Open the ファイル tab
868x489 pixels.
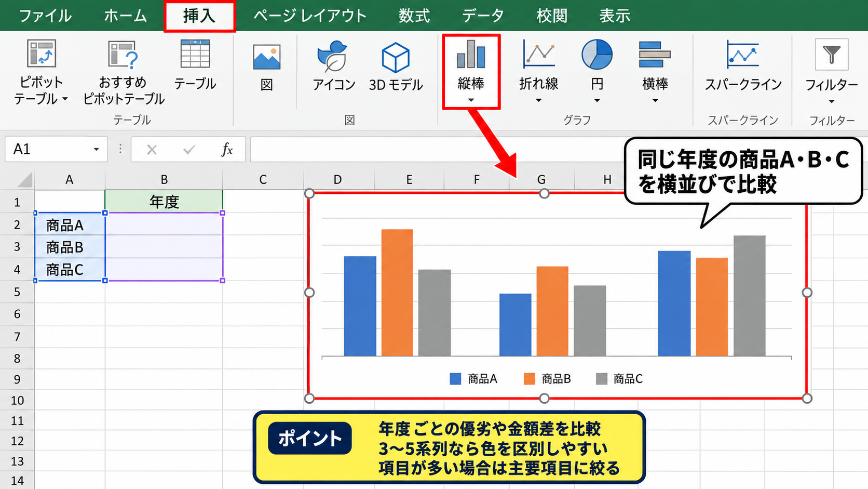(45, 16)
